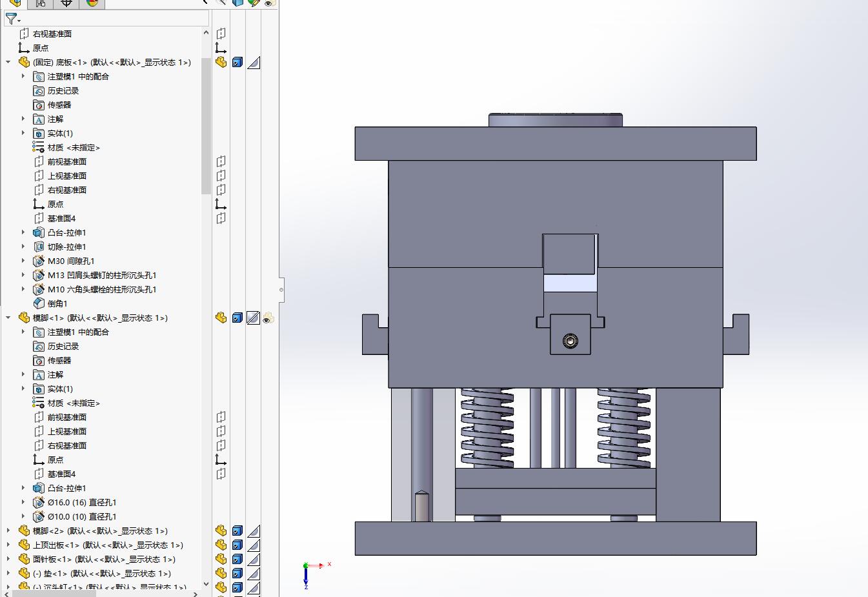
Task: Open appearance swatch for 模脚<2> row
Action: [x=254, y=531]
